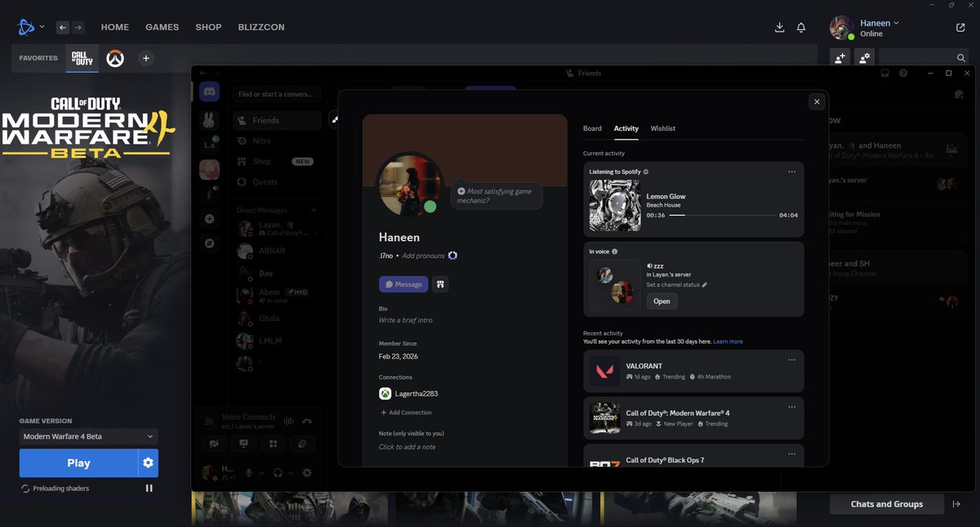
Task: Open Battle.net pop-out window icon
Action: [x=960, y=27]
